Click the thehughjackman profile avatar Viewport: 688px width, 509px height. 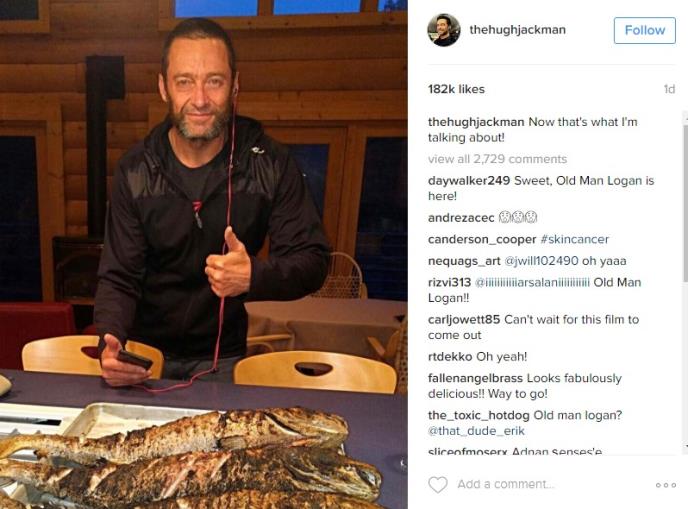pyautogui.click(x=444, y=30)
